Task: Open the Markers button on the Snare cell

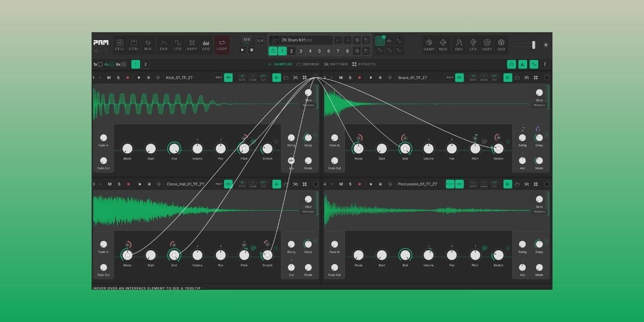Action: tap(539, 105)
